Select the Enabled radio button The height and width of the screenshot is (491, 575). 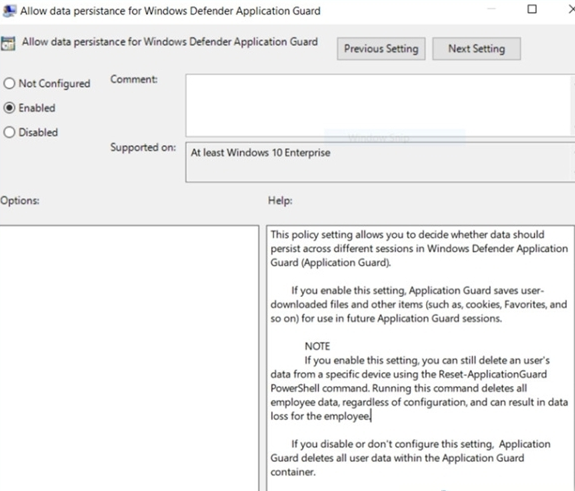point(9,108)
